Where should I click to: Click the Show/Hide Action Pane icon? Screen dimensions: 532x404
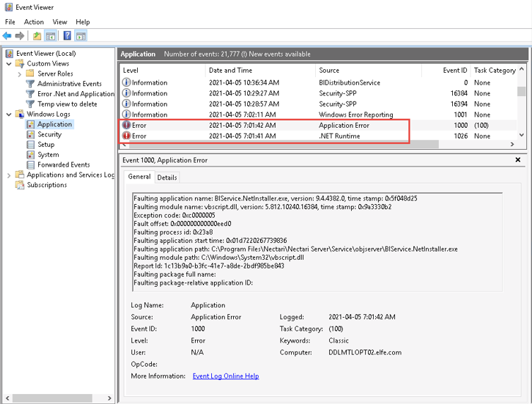click(x=81, y=36)
